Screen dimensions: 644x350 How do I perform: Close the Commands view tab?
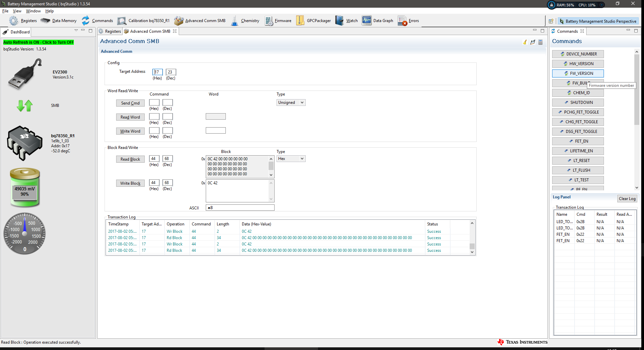582,31
